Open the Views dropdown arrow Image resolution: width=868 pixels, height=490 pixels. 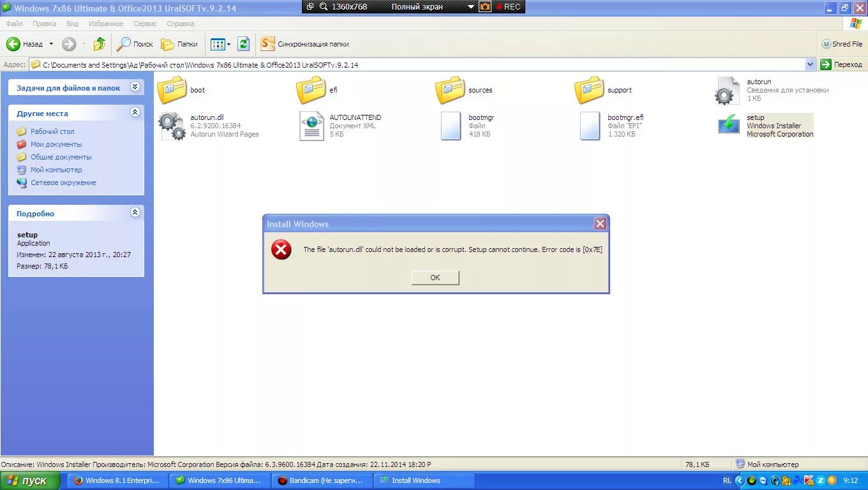click(228, 44)
